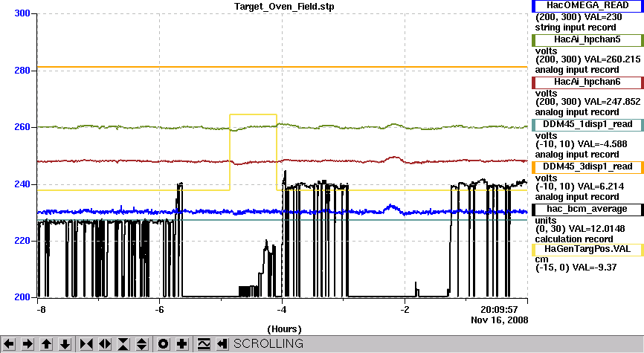The width and height of the screenshot is (644, 353).
Task: Click the -4 hours x-axis label
Action: [282, 309]
